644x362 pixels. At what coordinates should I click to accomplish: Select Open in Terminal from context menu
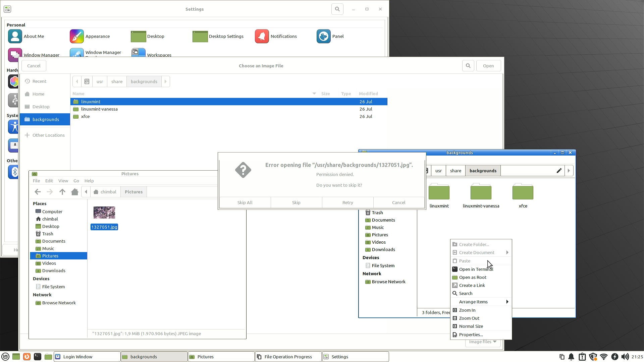pyautogui.click(x=476, y=269)
